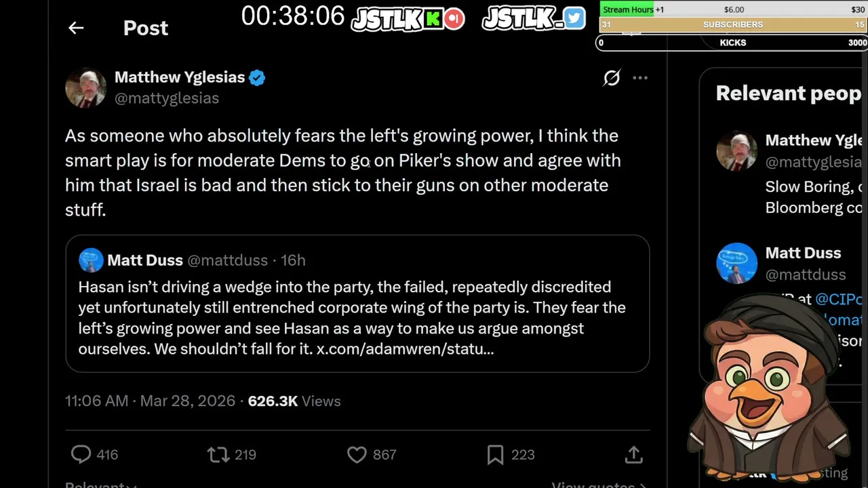Image resolution: width=868 pixels, height=488 pixels.
Task: Click the blue verified badge beside Yglesias
Action: point(257,77)
